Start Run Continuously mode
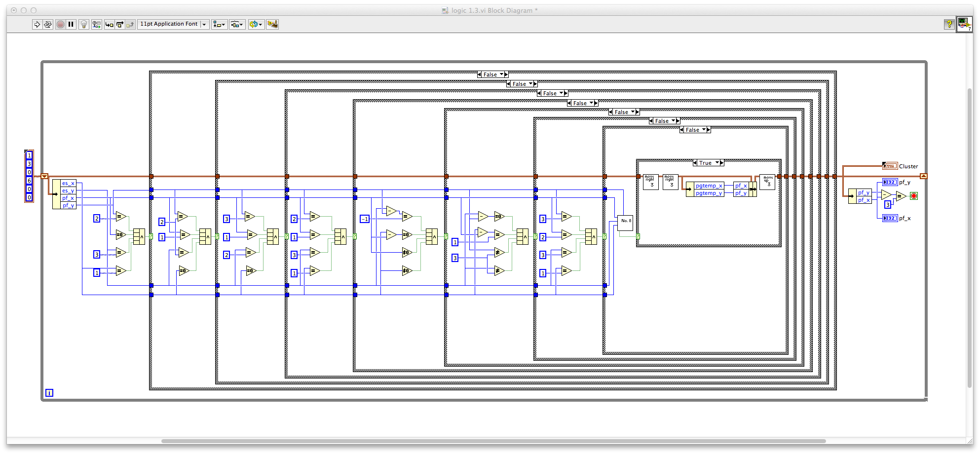This screenshot has height=454, width=980. 48,24
